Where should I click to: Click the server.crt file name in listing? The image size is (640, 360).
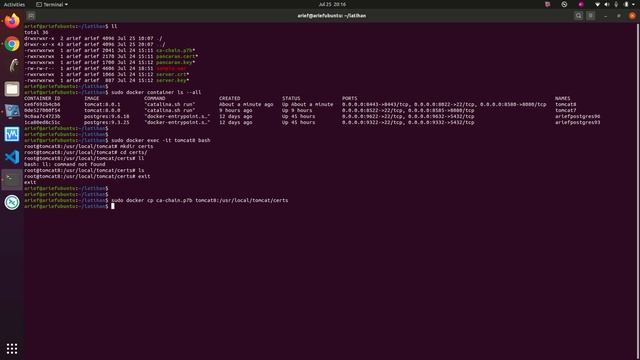[171, 74]
